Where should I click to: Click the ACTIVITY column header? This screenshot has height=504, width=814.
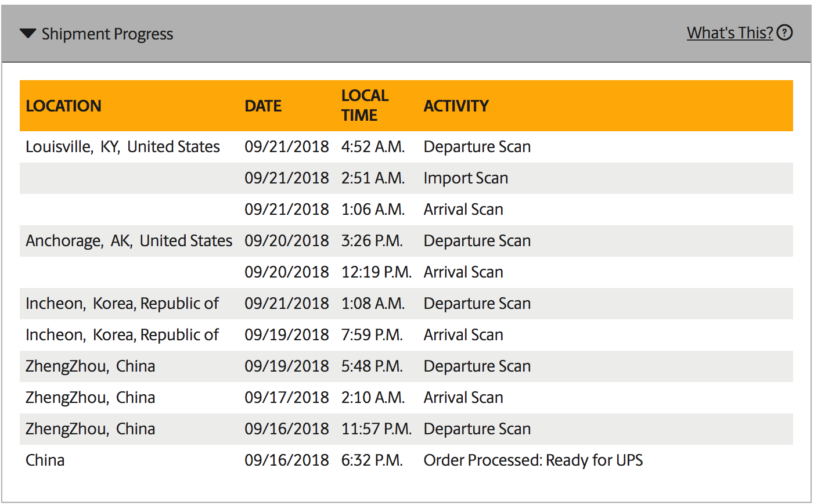(x=456, y=106)
